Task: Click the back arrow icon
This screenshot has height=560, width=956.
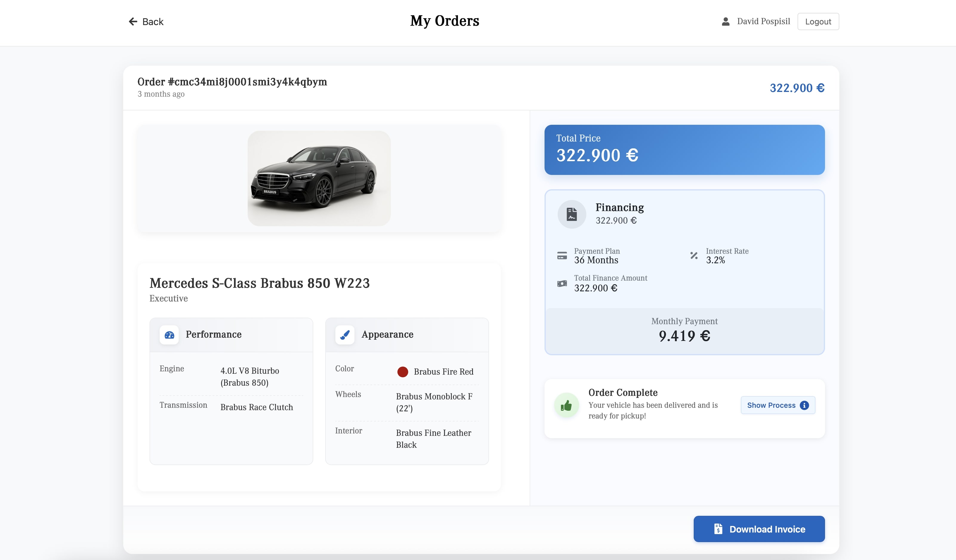Action: 132,21
